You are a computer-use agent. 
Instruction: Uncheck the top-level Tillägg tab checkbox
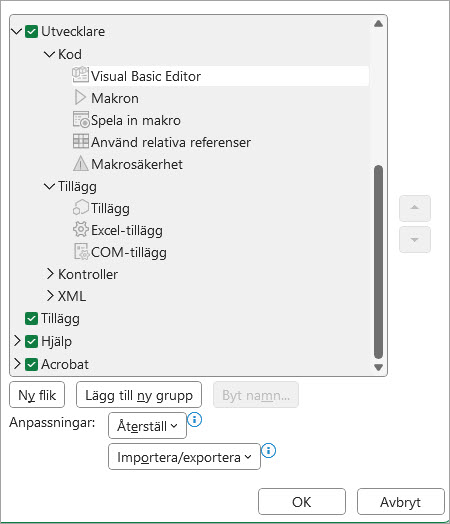click(31, 318)
